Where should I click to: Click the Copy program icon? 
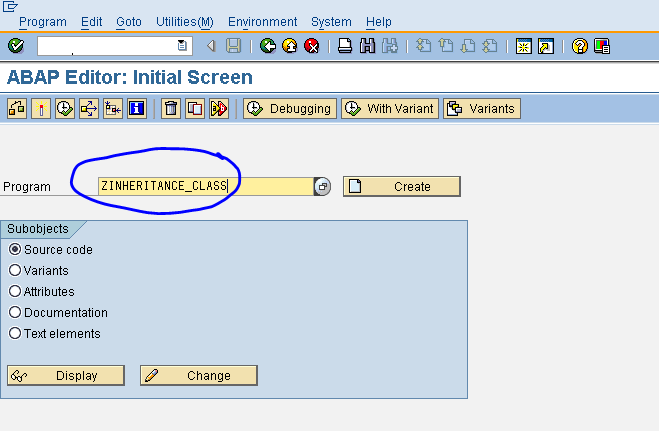click(x=195, y=109)
